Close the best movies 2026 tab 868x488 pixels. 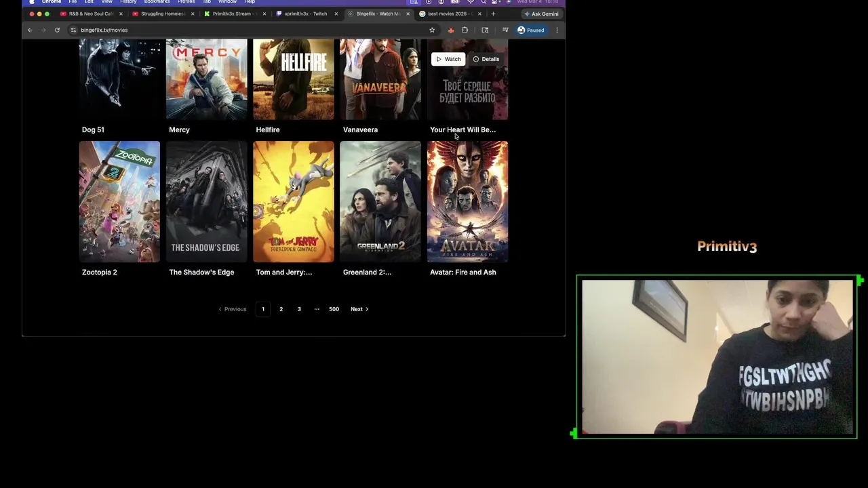pyautogui.click(x=479, y=14)
